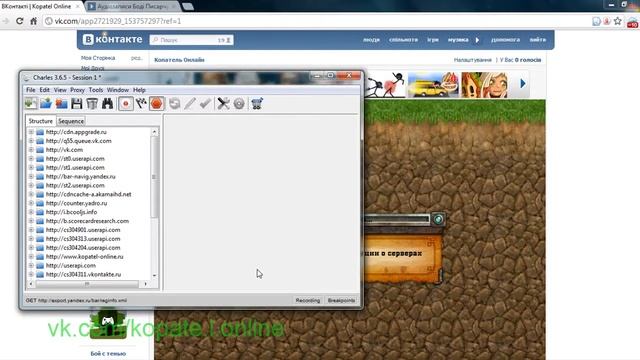The image size is (640, 360).
Task: Open the Бой с тенью sidebar link
Action: pos(108,353)
